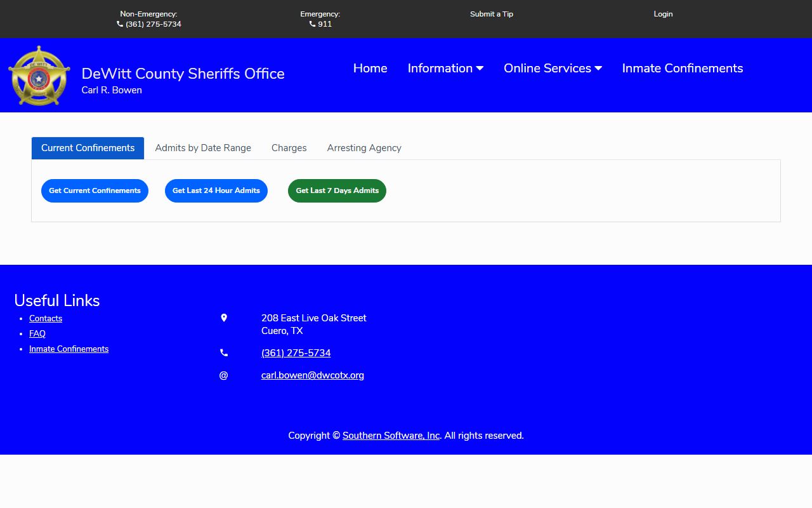This screenshot has height=508, width=812.
Task: Click the Useful Links heading
Action: point(57,300)
